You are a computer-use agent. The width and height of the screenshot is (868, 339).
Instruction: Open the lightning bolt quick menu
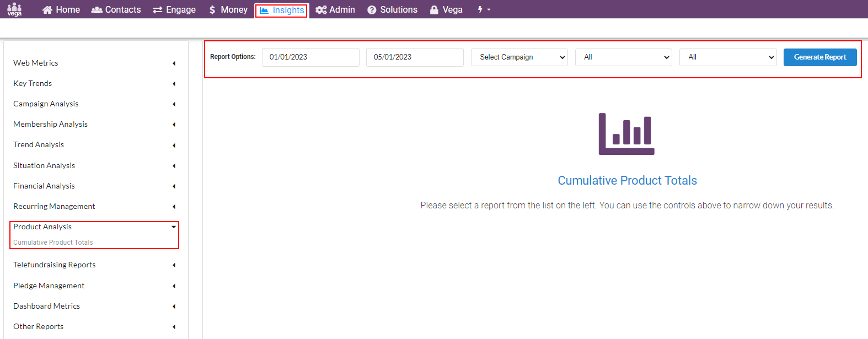[484, 10]
